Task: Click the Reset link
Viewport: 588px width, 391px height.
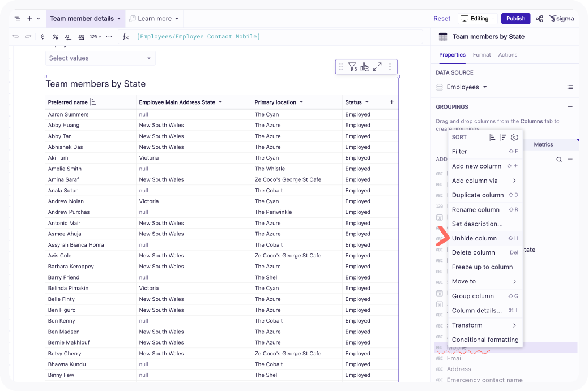Action: 442,18
